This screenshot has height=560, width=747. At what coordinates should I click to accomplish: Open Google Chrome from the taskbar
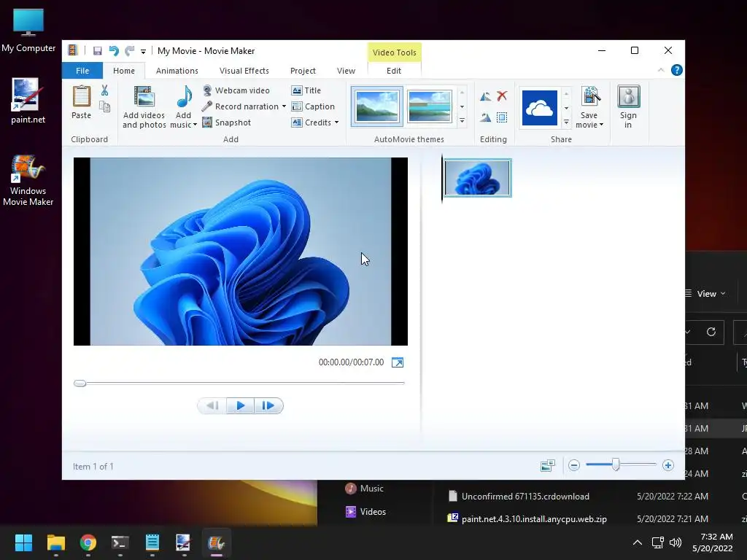click(88, 542)
